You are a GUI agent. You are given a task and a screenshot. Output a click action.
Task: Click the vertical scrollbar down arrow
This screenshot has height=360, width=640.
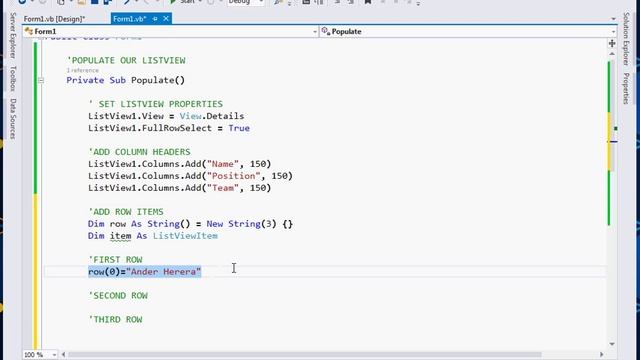click(612, 344)
